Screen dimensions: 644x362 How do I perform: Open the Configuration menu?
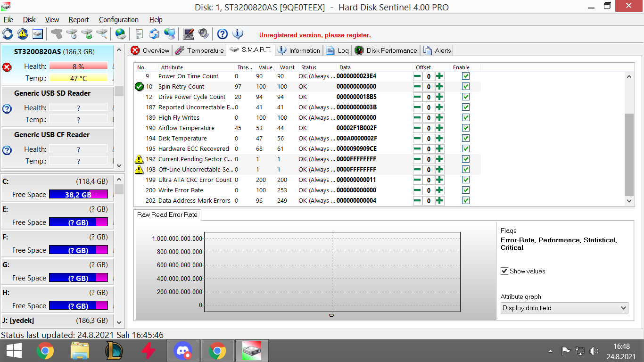(x=118, y=20)
